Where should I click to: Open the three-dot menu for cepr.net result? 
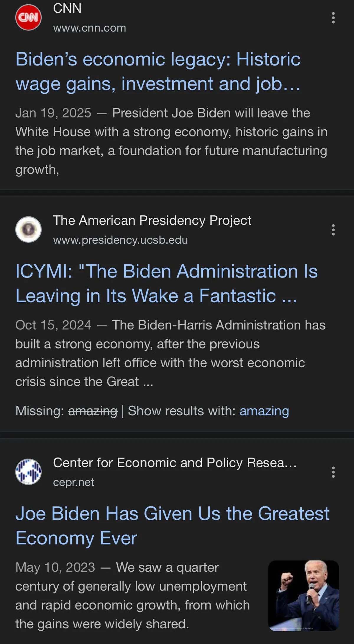[333, 472]
